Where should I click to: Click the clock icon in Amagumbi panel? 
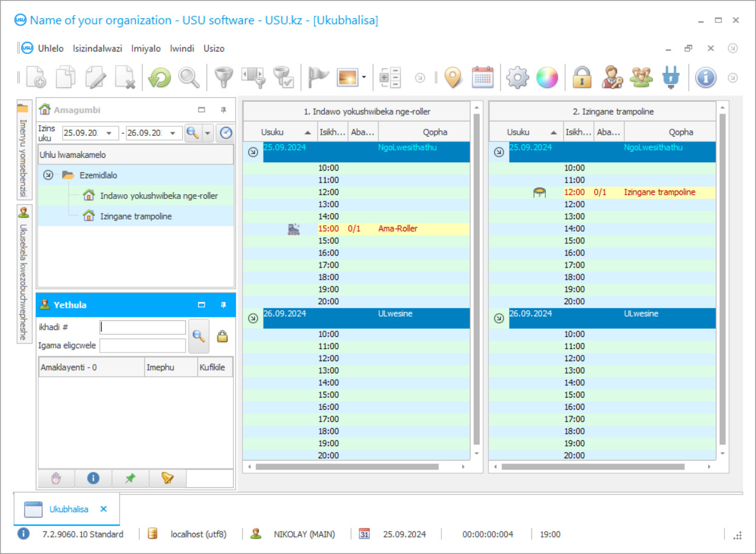[x=226, y=133]
